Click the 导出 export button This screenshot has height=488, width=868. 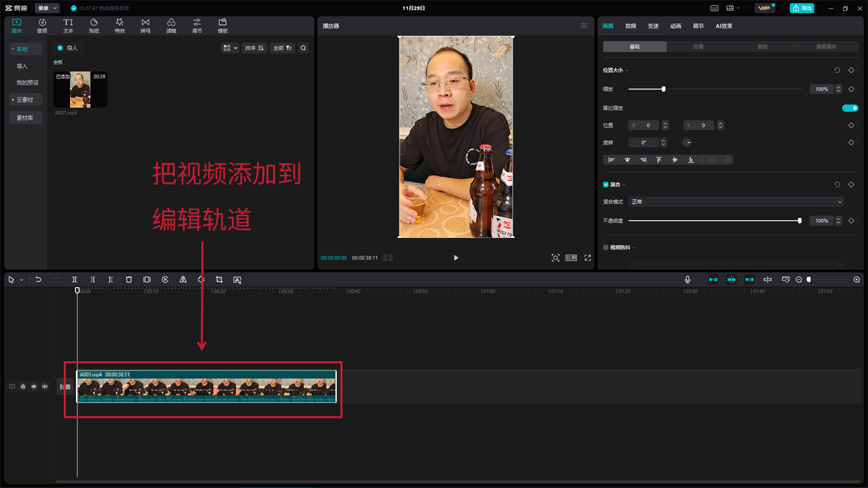(x=802, y=8)
